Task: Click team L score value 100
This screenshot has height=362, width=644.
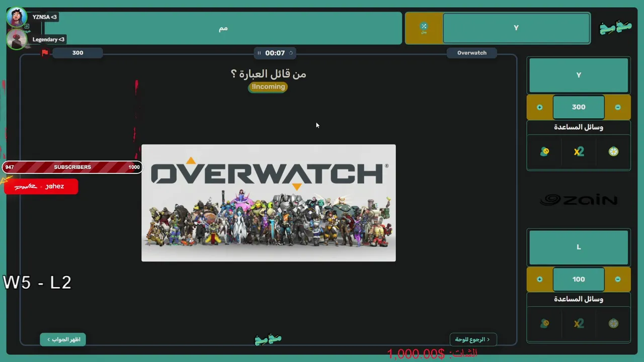Action: click(x=579, y=279)
